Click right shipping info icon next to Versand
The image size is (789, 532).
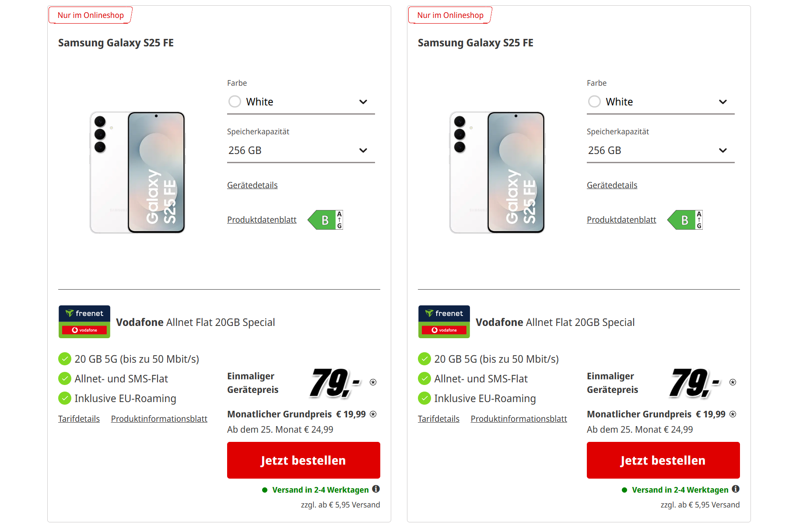(736, 489)
